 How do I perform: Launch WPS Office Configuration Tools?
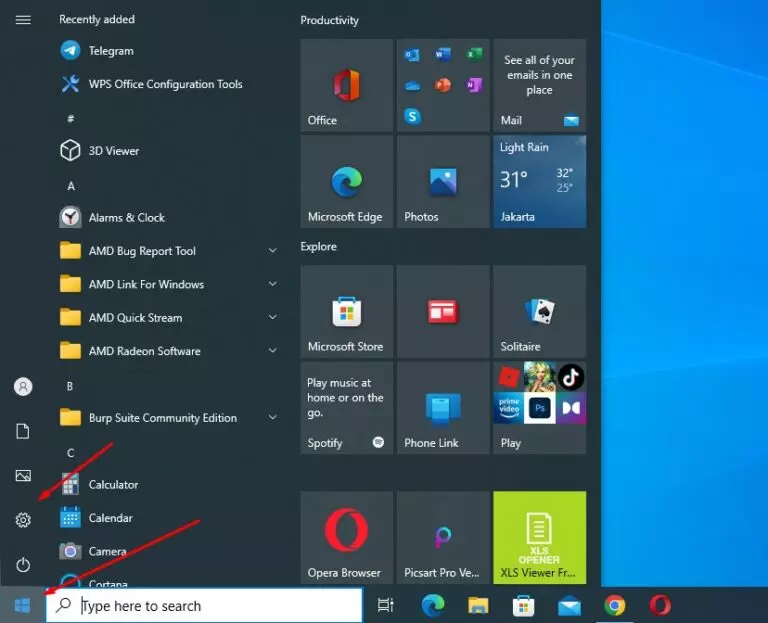167,84
